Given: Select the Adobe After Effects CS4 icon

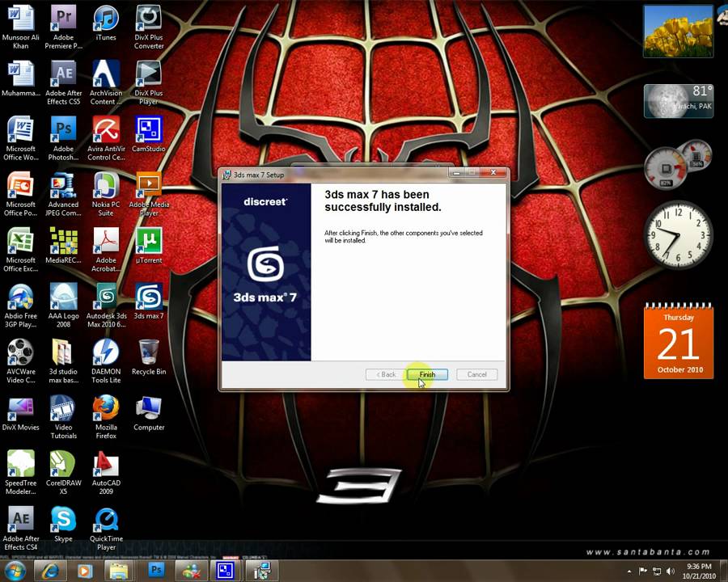Looking at the screenshot, I should click(x=20, y=528).
